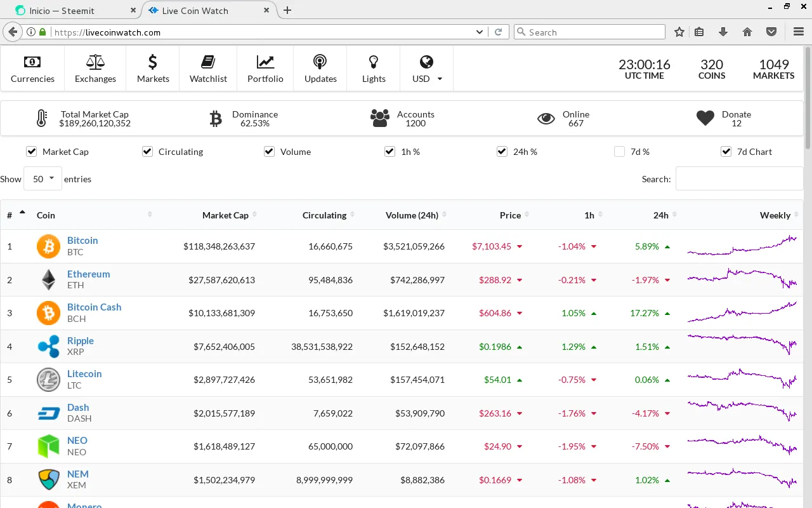The image size is (812, 508).
Task: Open the Updates podcast icon
Action: (x=320, y=62)
